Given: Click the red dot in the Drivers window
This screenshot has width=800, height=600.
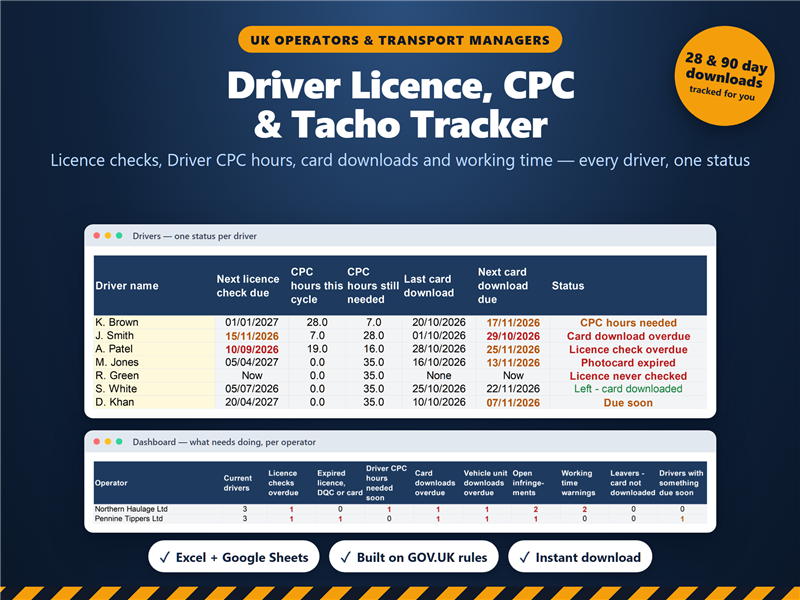Looking at the screenshot, I should click(x=97, y=236).
